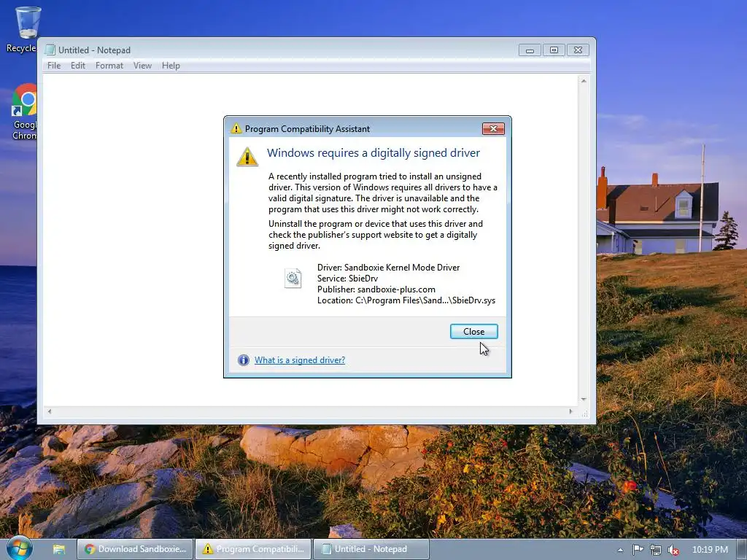747x560 pixels.
Task: Open Windows Explorer from the taskbar
Action: click(x=59, y=549)
